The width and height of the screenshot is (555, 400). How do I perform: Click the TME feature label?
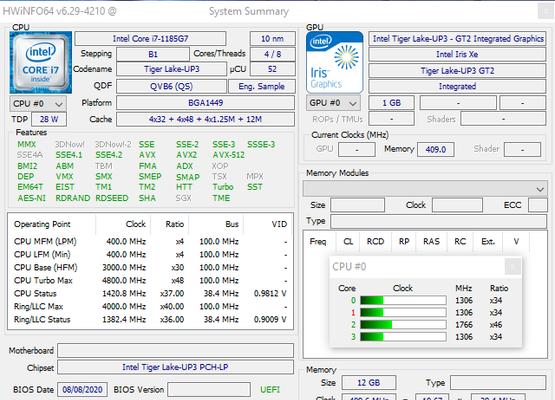point(221,198)
